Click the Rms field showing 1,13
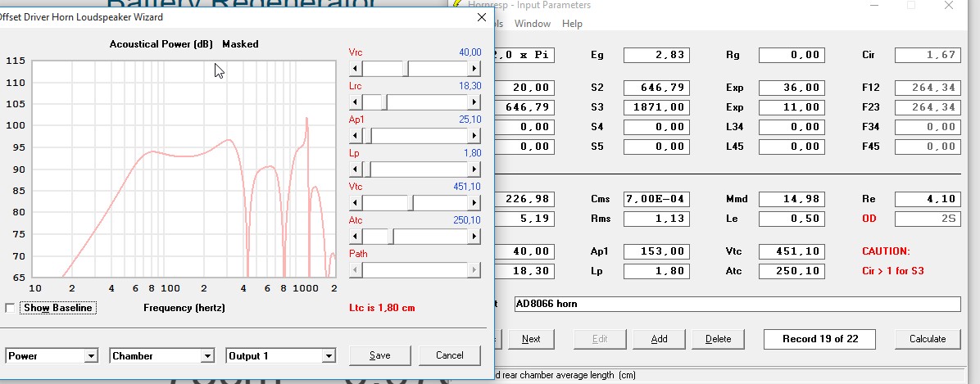 click(x=656, y=219)
